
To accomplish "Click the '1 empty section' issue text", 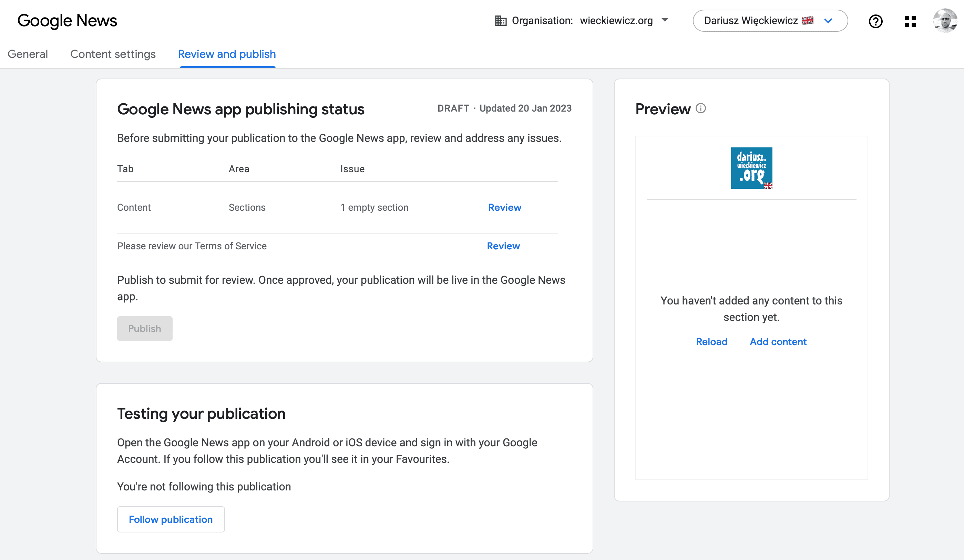I will click(x=374, y=207).
